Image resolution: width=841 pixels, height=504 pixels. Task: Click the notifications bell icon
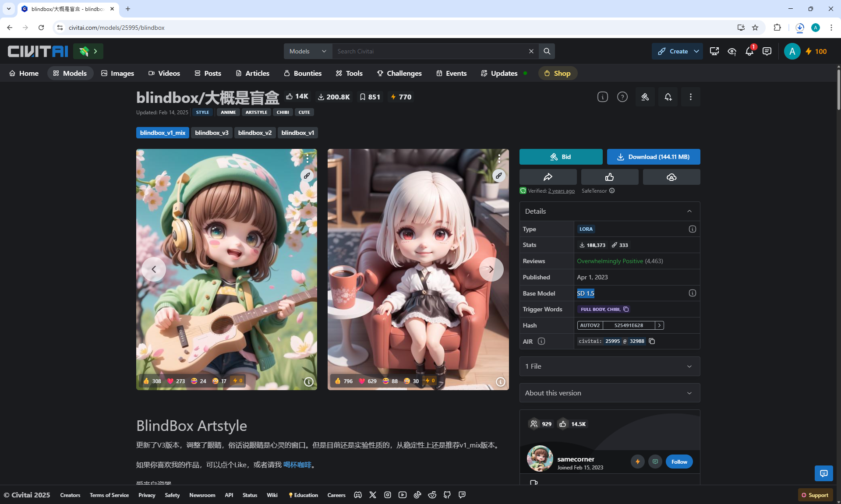point(749,52)
